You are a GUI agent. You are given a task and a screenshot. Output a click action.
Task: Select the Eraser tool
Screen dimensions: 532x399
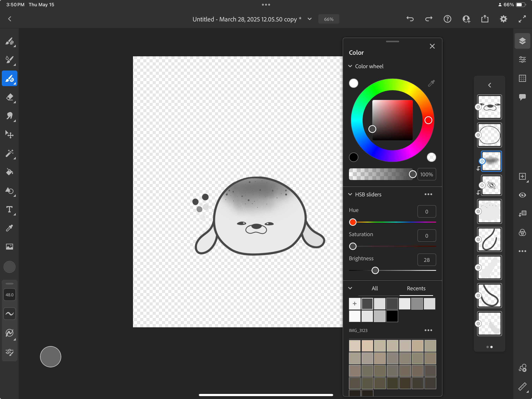[9, 97]
